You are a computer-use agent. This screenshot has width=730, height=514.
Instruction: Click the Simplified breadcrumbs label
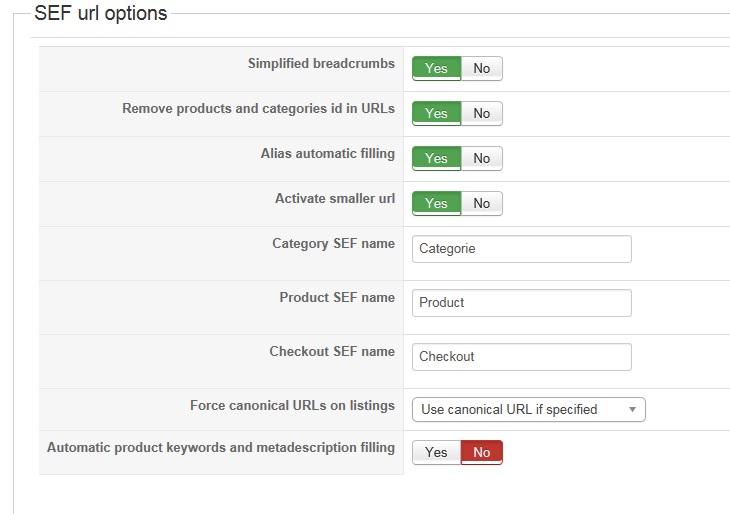[321, 64]
